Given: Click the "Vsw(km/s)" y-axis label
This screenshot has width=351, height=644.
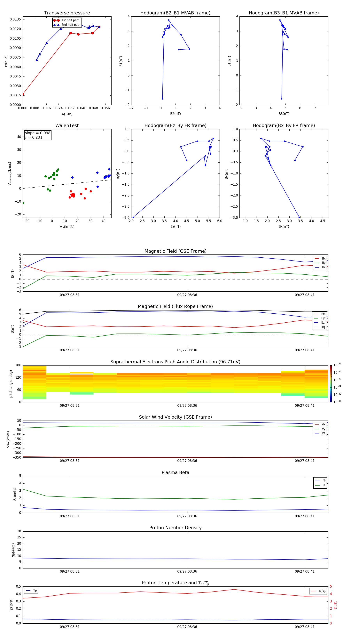Looking at the screenshot, I should 8,439.
